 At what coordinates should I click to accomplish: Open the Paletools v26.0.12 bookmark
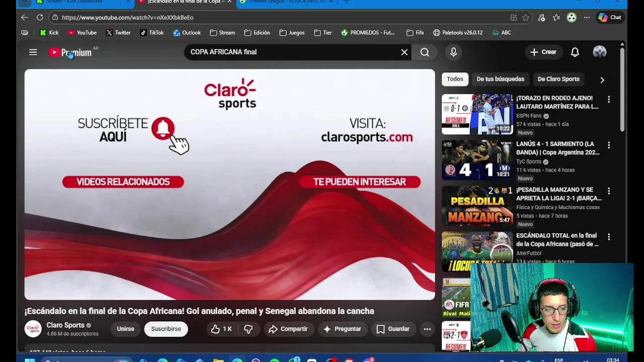[x=458, y=33]
